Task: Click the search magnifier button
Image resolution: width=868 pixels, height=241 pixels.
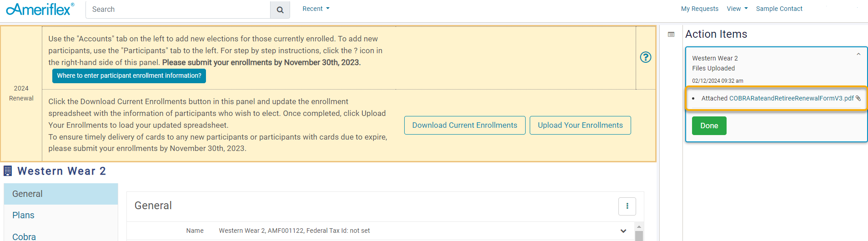Action: click(280, 10)
